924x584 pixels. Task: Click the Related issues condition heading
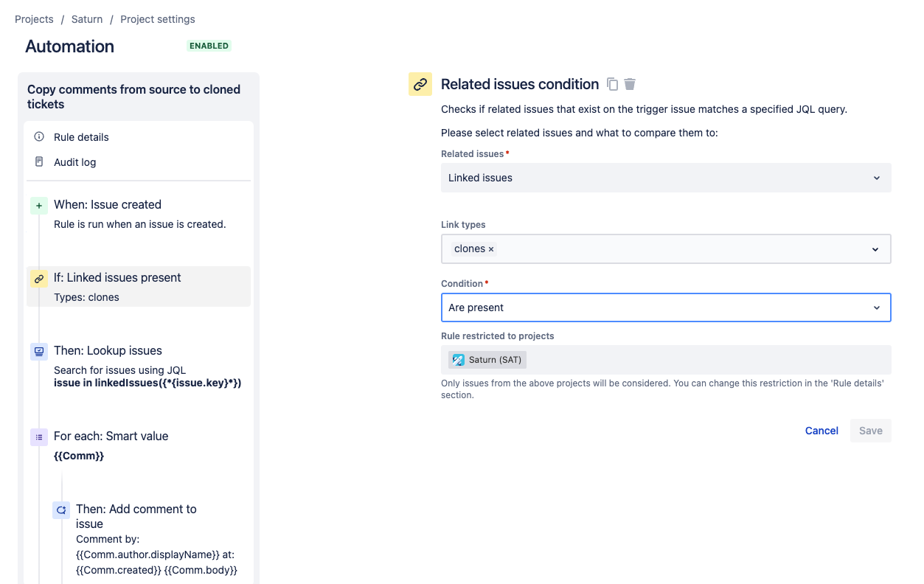click(520, 84)
